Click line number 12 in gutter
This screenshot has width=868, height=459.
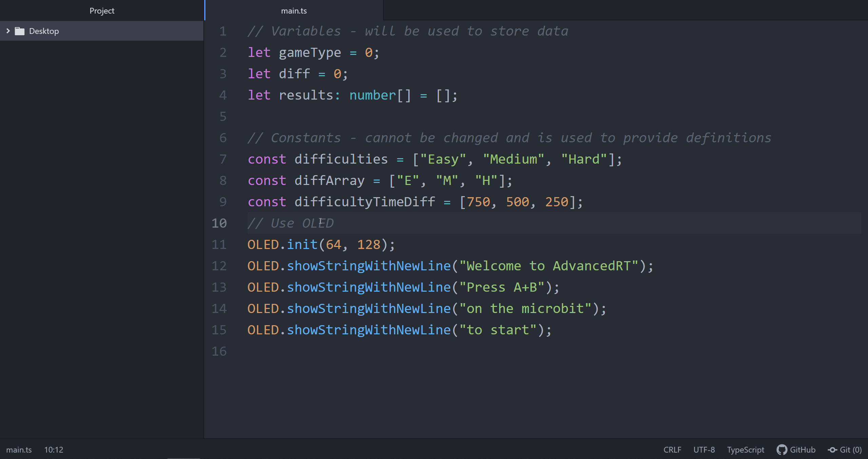click(219, 266)
